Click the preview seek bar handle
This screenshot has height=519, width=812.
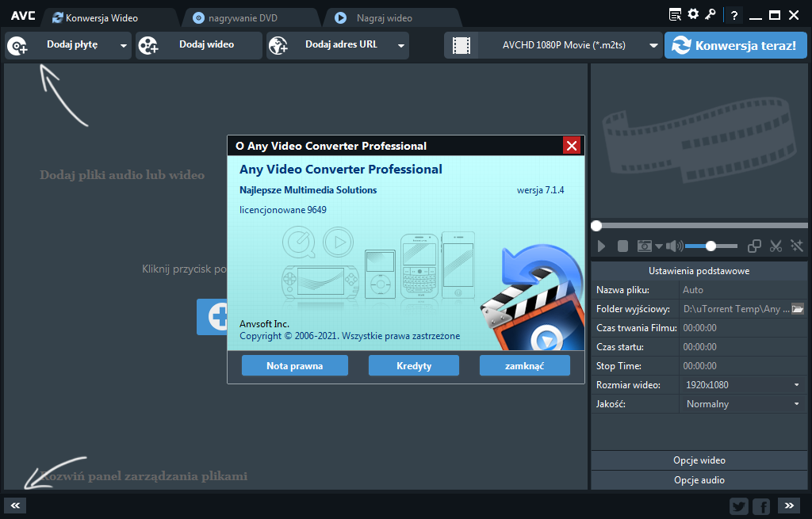(x=596, y=226)
